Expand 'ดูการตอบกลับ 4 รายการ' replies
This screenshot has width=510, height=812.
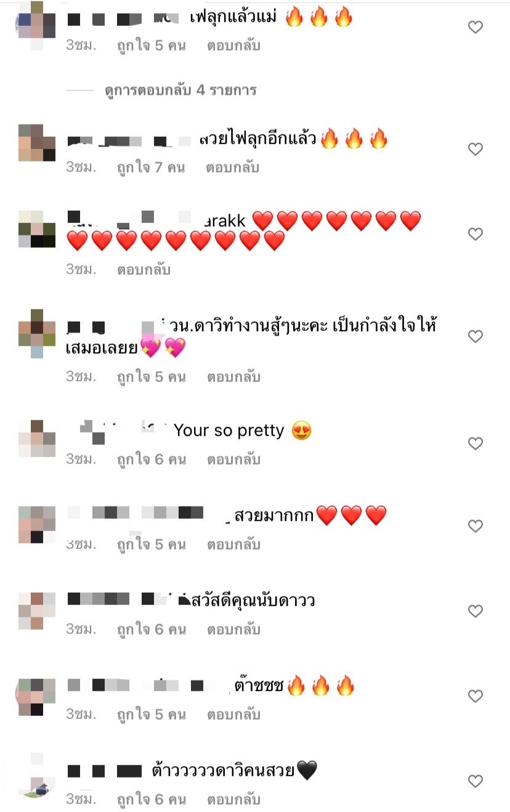click(180, 91)
